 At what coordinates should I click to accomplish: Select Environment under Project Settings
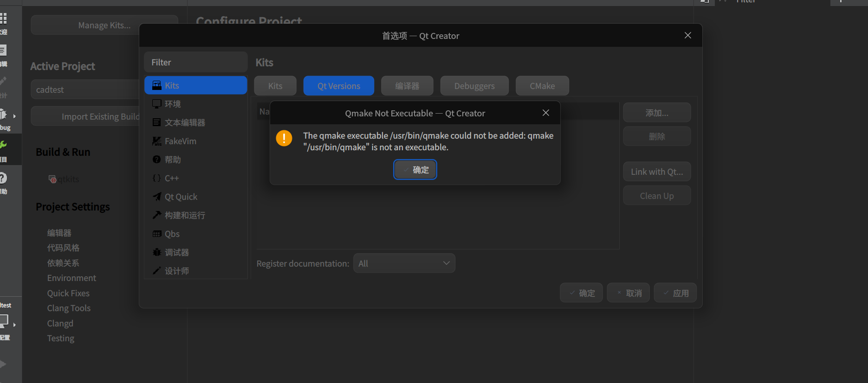71,278
